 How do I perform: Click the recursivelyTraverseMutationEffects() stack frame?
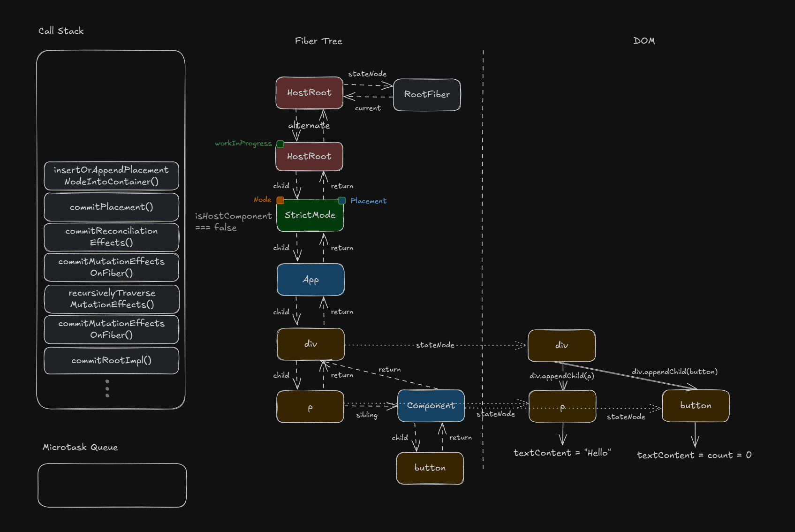point(111,299)
